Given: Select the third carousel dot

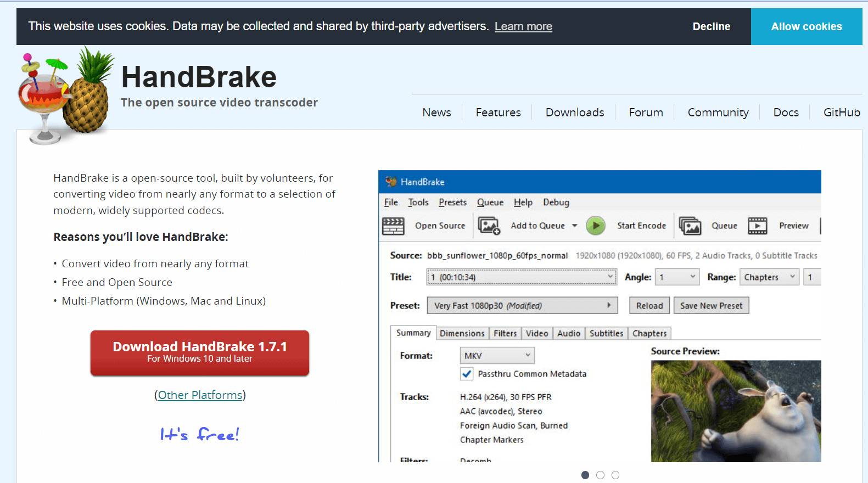Looking at the screenshot, I should [615, 475].
